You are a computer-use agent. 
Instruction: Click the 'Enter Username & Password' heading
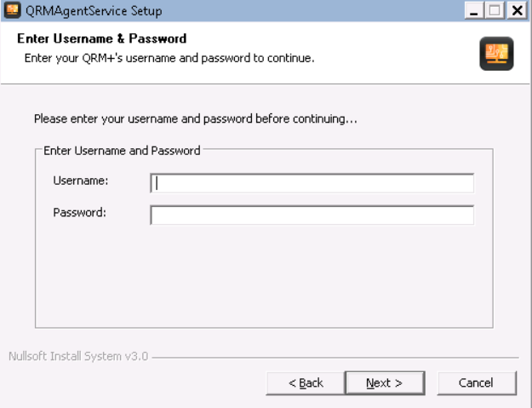tap(101, 39)
